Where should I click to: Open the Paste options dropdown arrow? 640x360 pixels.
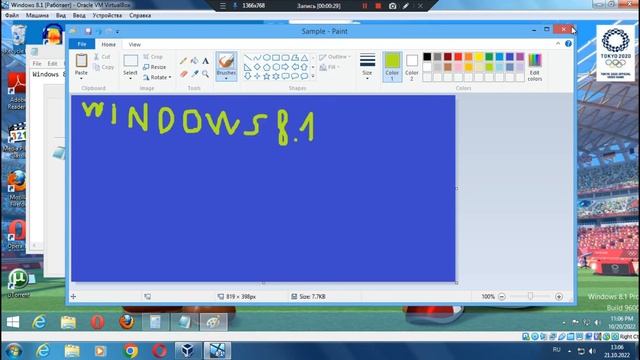pyautogui.click(x=81, y=78)
